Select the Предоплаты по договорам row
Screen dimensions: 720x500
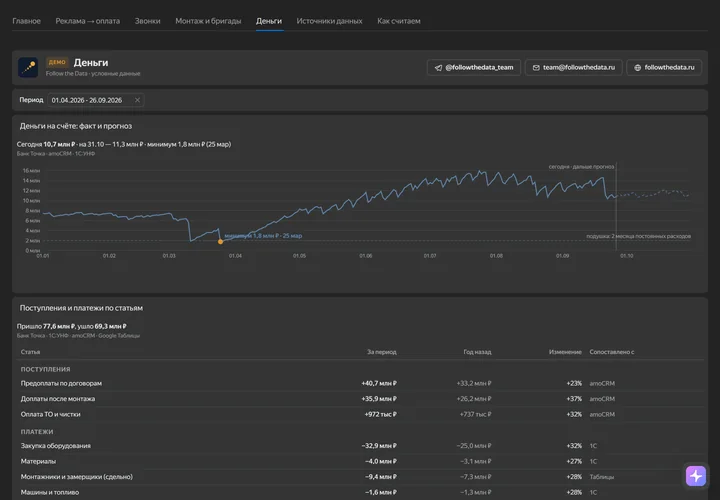coord(362,383)
